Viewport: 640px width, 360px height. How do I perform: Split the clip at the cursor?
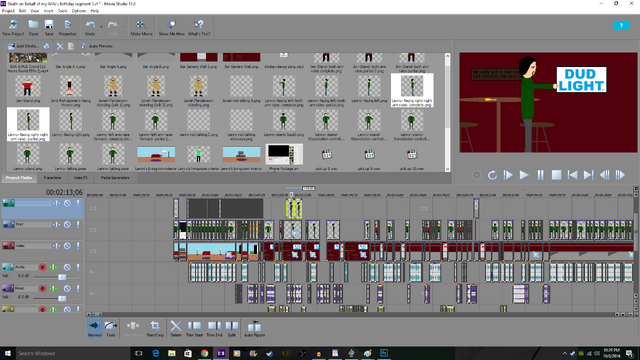(x=232, y=328)
